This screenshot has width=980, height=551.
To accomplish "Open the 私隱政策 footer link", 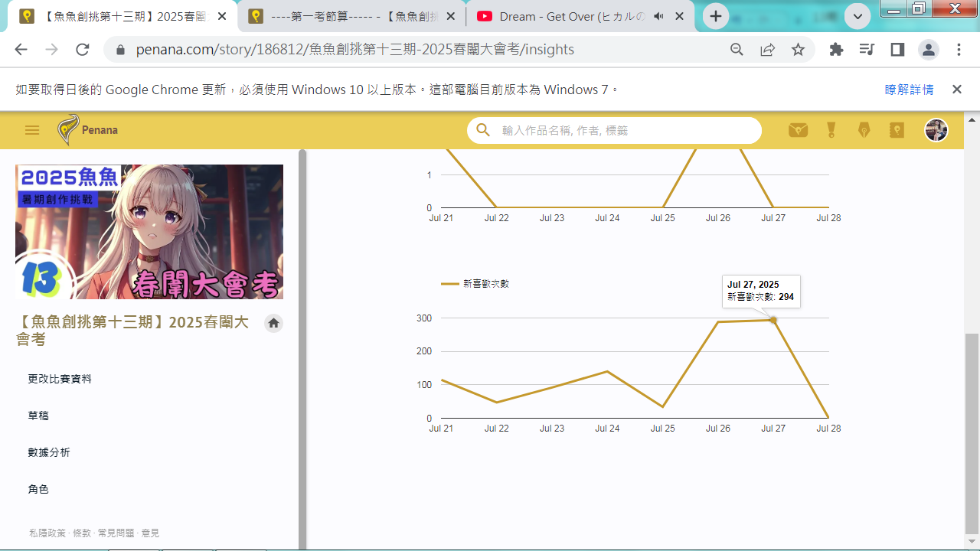I will (x=47, y=533).
